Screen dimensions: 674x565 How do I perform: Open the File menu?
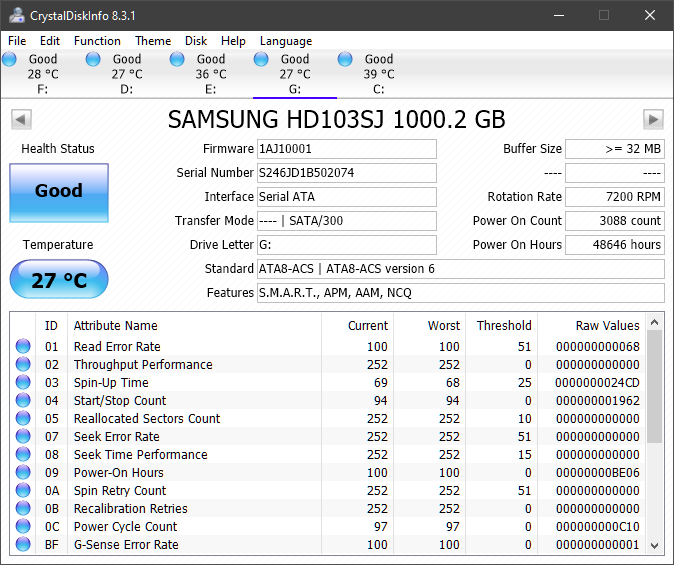(x=17, y=41)
